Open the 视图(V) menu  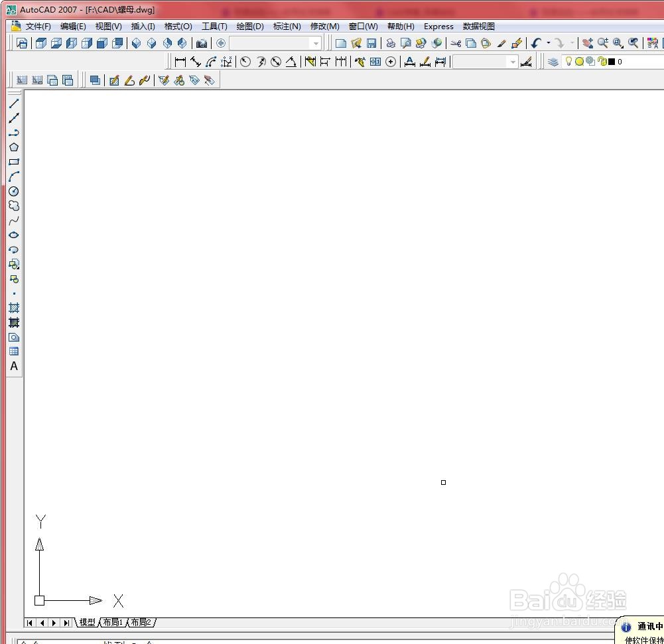108,27
